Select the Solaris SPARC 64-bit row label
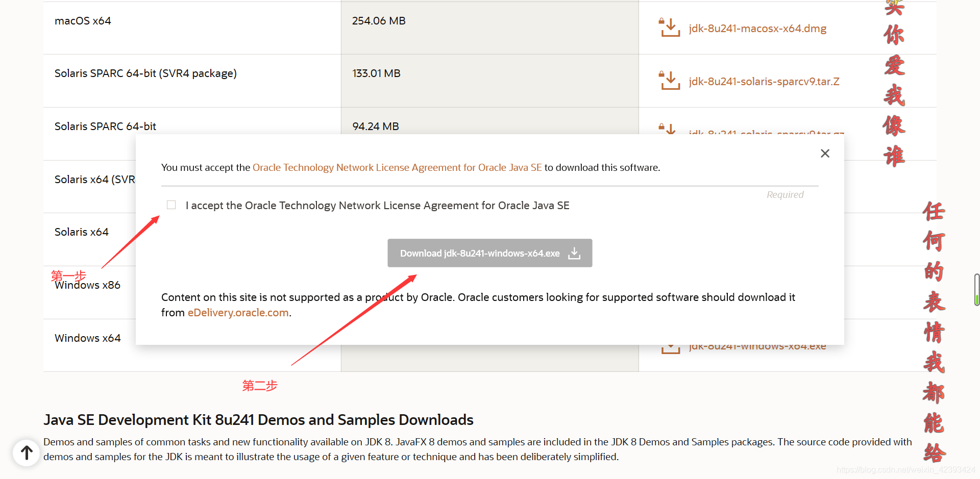 pos(105,127)
